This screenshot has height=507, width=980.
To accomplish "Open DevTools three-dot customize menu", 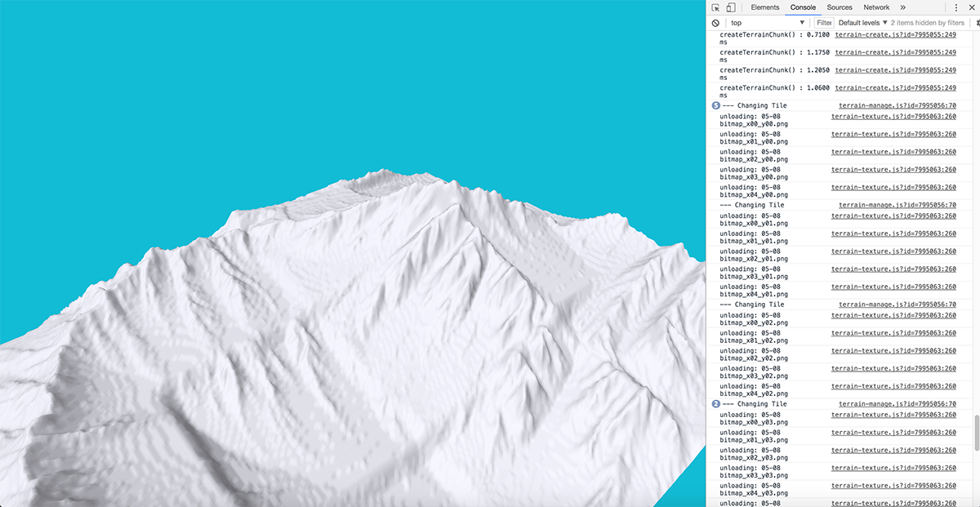I will coord(955,7).
